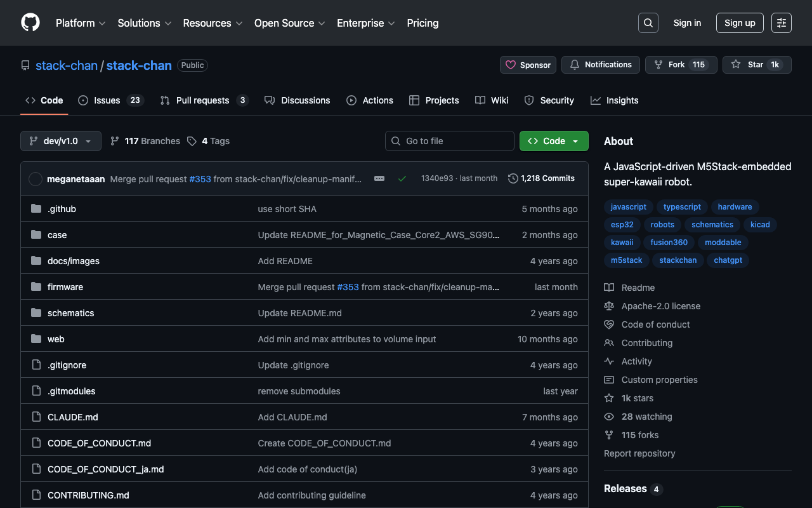812x508 pixels.
Task: Click the GitHub logo icon
Action: pyautogui.click(x=30, y=23)
